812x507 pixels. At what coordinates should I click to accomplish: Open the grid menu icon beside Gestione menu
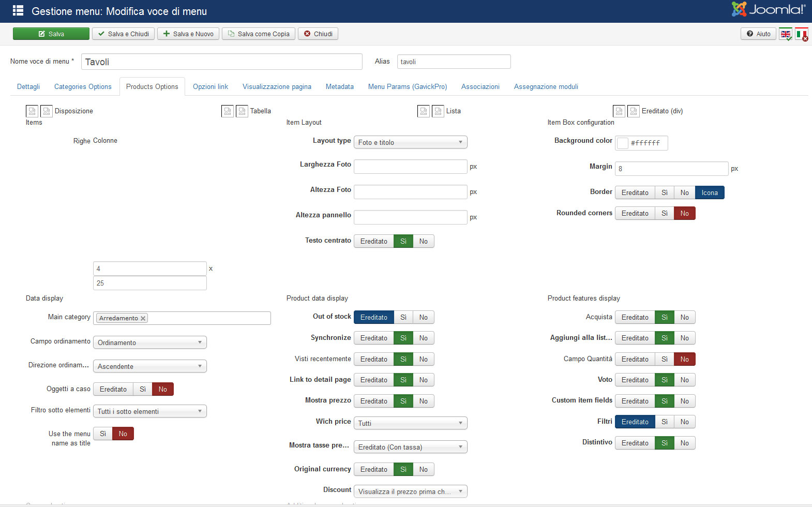click(18, 11)
